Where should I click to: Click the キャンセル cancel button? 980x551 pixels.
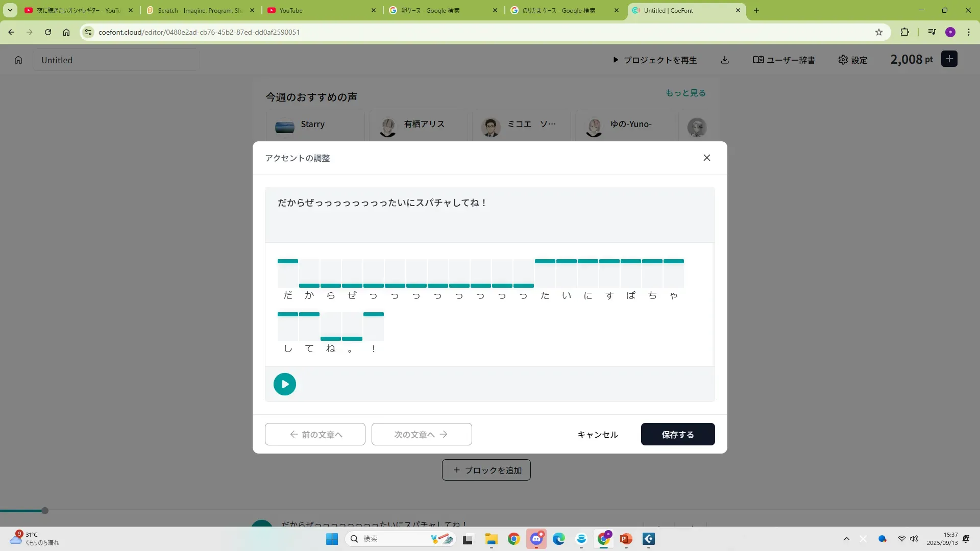point(597,434)
